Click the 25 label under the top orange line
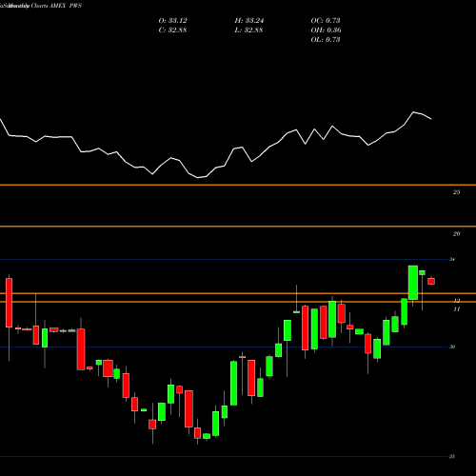 pos(456,192)
